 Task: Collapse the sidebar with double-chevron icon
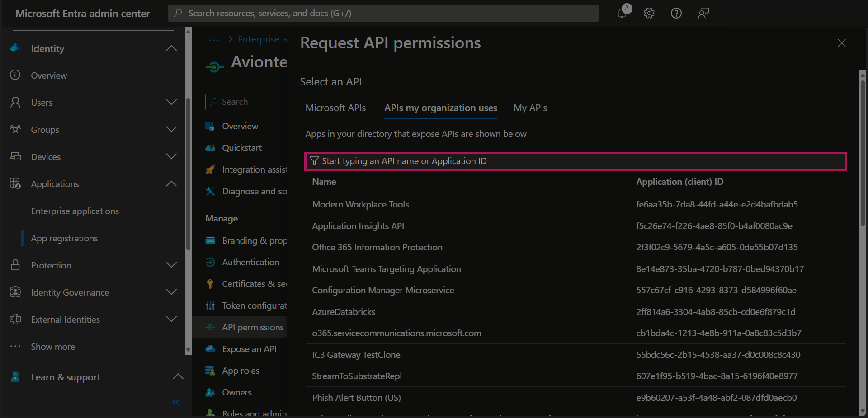point(175,402)
